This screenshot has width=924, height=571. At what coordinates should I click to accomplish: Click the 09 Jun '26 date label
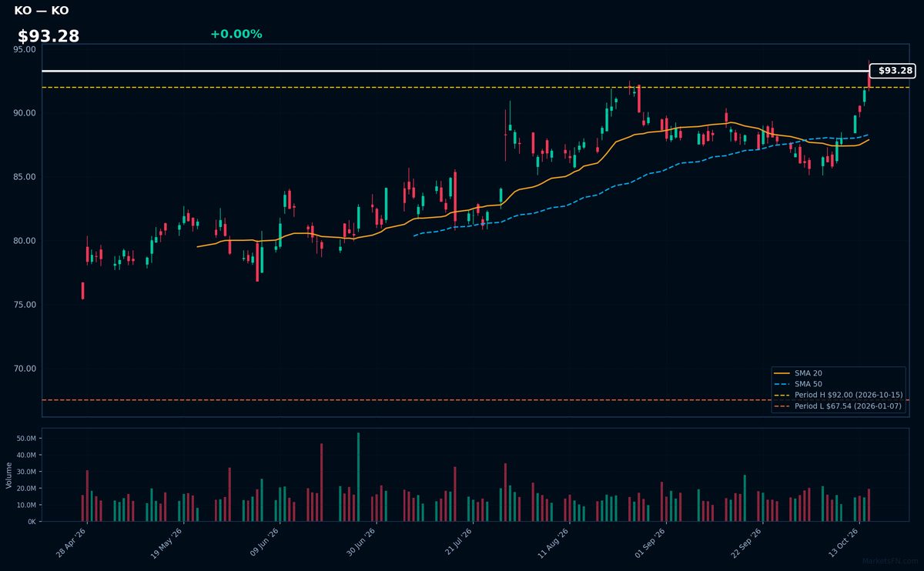[x=264, y=543]
